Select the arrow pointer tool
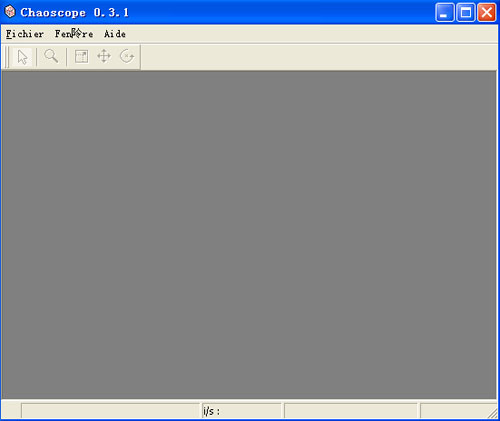This screenshot has width=500, height=421. (x=22, y=57)
